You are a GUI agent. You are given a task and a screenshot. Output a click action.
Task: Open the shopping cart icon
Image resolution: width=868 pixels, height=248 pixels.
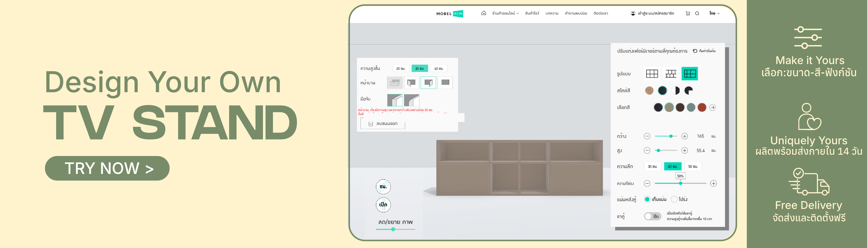coord(688,13)
